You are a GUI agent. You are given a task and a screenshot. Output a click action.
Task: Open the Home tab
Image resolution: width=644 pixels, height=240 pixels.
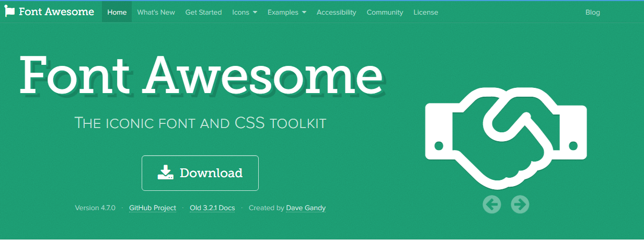(x=117, y=12)
